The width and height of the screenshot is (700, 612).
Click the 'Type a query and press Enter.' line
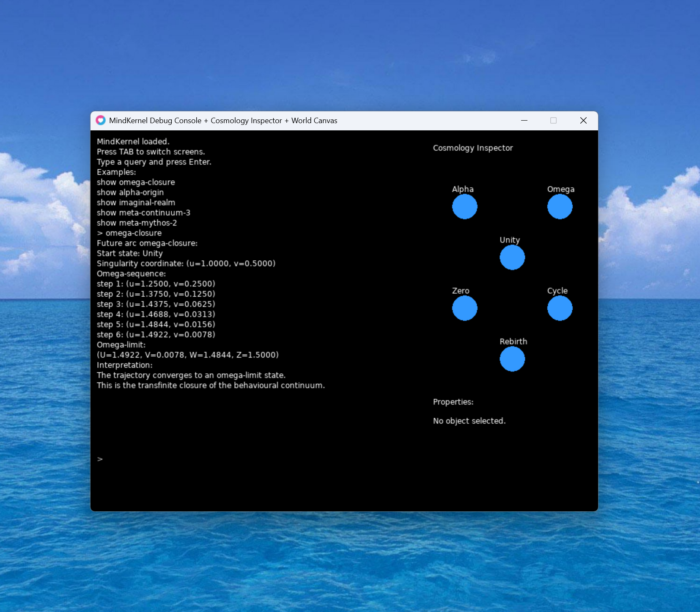[x=154, y=162]
